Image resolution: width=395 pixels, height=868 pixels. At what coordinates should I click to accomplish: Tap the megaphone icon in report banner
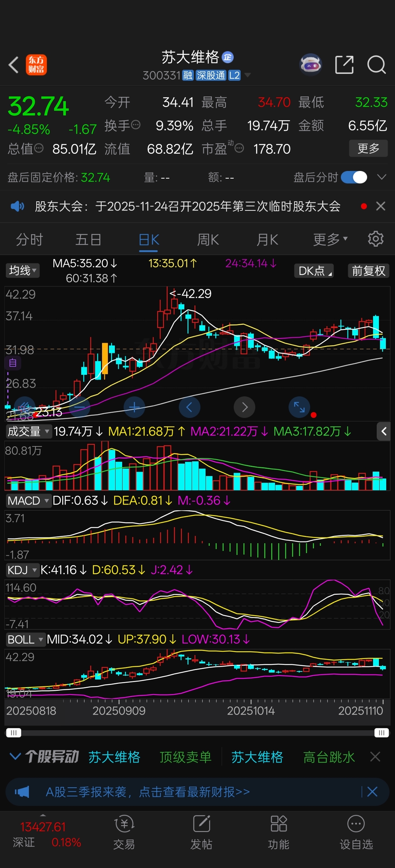point(22,792)
